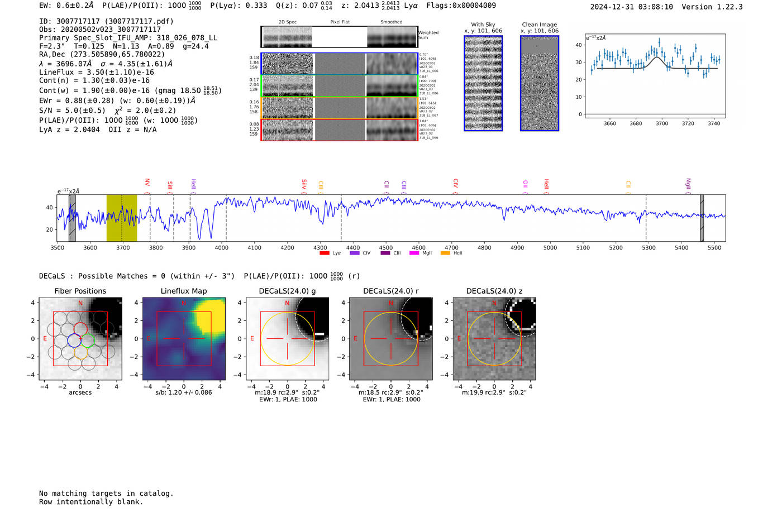Click the red fiber circle in Fiber Positions
This screenshot has width=782, height=532.
[x=80, y=328]
